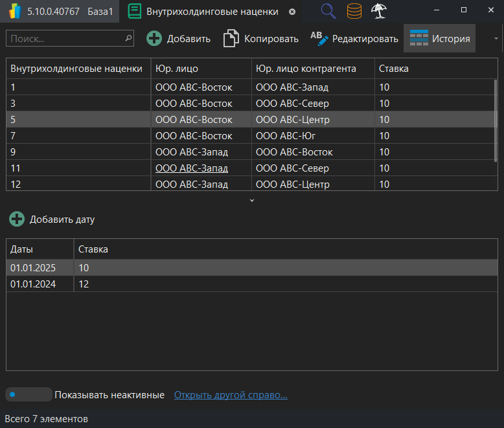This screenshot has width=504, height=428.
Task: Close the Внутрихолдинговые наценки tab
Action: point(292,12)
